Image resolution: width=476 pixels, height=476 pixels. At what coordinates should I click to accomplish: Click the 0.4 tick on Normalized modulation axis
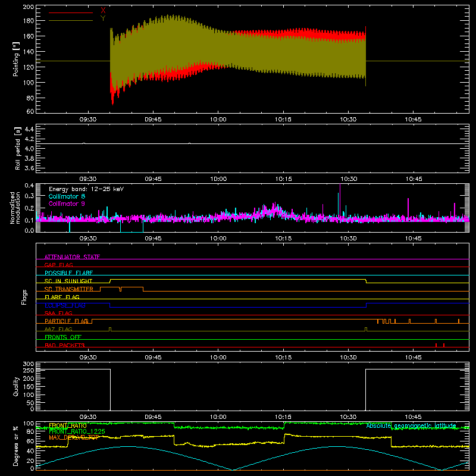point(29,186)
